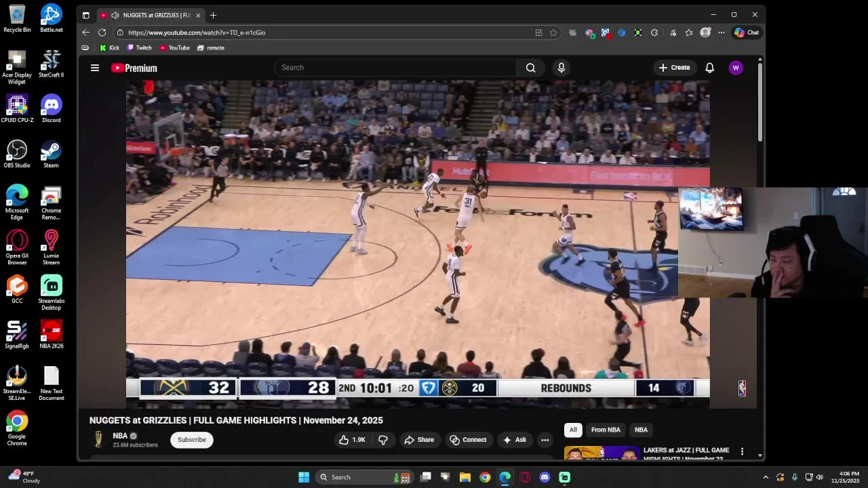Start voice search with the microphone
The width and height of the screenshot is (868, 488).
tap(561, 68)
